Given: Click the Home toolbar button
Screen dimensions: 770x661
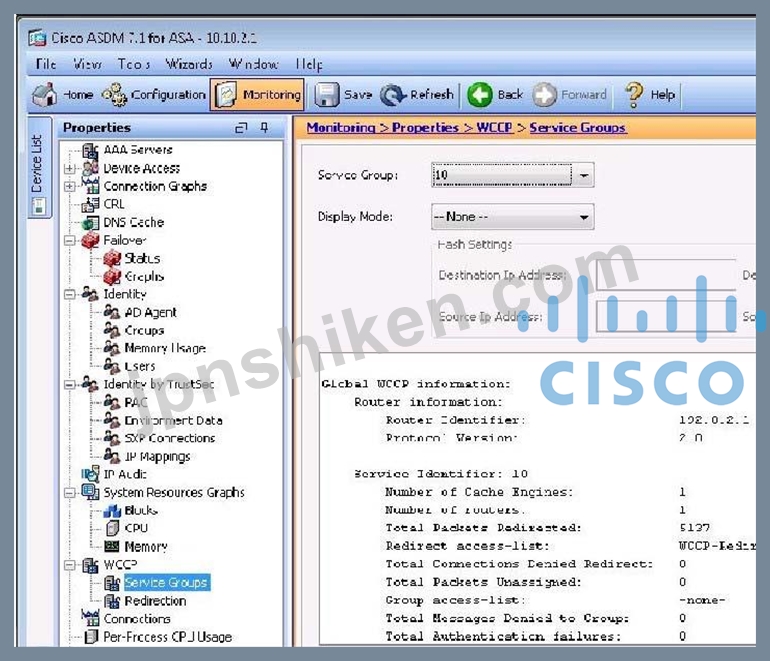Looking at the screenshot, I should (62, 94).
